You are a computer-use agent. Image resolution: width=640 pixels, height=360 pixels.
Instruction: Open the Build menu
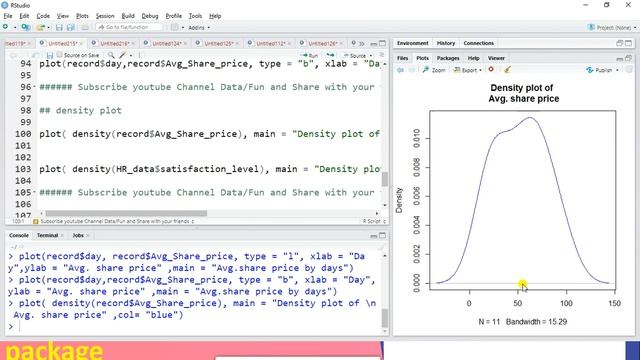pos(128,16)
